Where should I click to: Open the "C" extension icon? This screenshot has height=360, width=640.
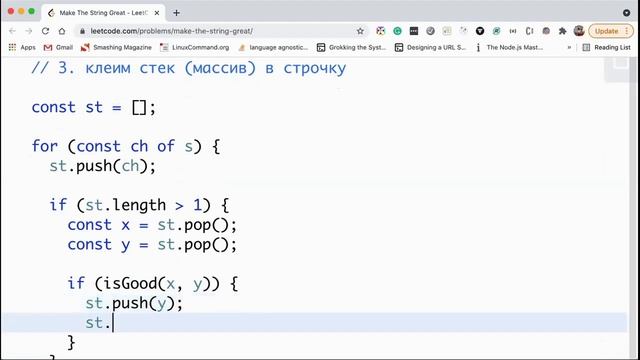[529, 31]
